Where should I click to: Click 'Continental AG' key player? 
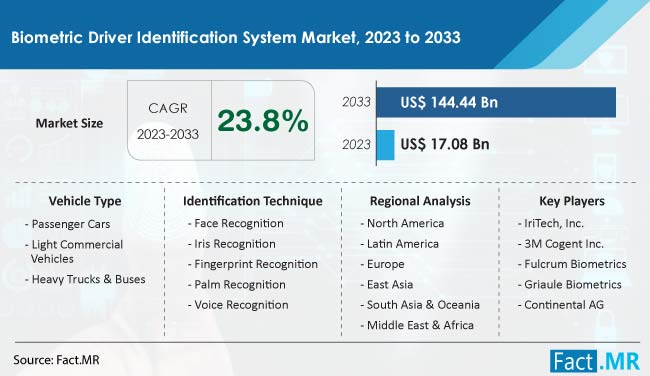click(x=561, y=305)
